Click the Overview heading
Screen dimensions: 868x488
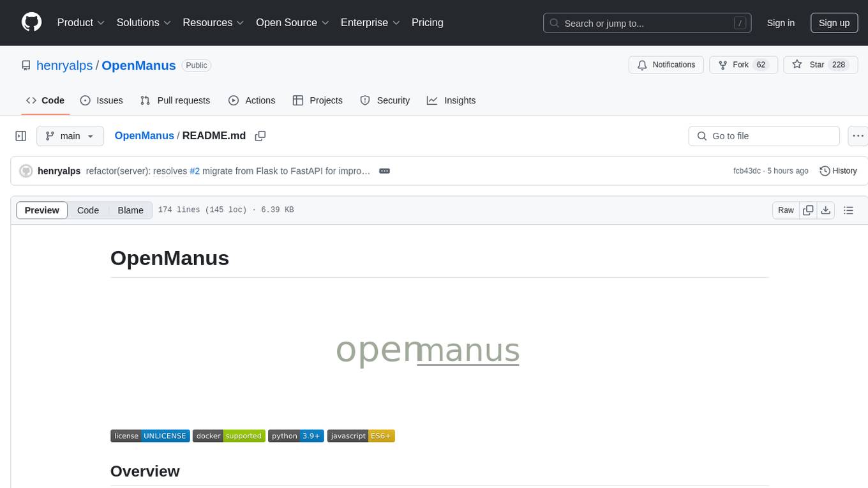point(145,471)
